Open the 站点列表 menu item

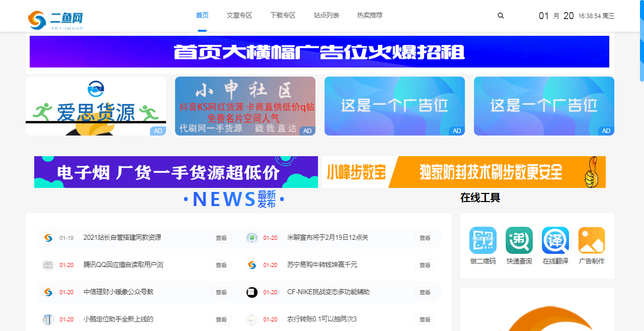[326, 16]
